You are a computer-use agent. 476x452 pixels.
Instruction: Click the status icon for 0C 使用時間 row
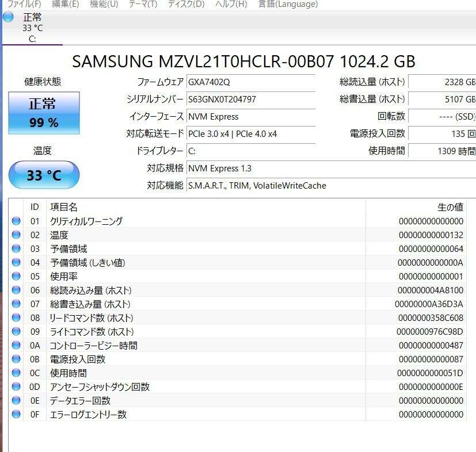pos(16,373)
